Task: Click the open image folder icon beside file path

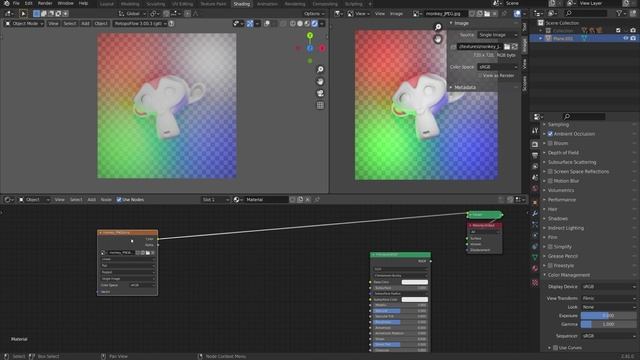Action: coord(507,47)
